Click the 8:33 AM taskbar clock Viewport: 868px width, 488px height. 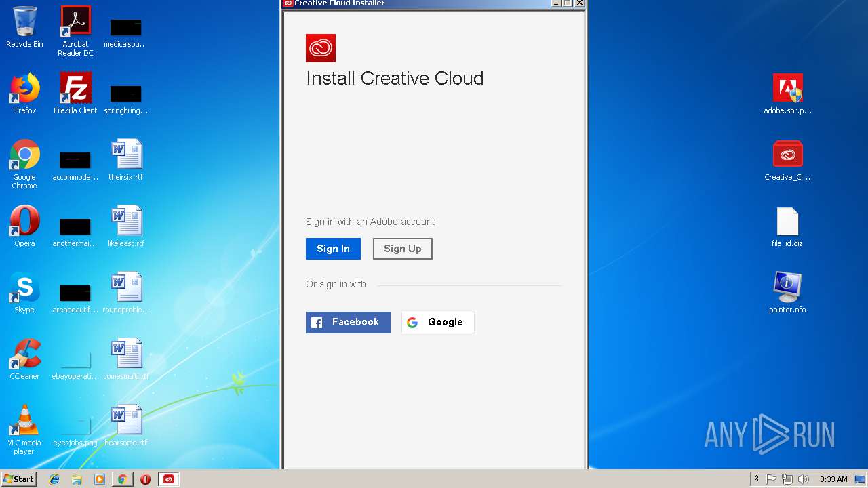(833, 479)
